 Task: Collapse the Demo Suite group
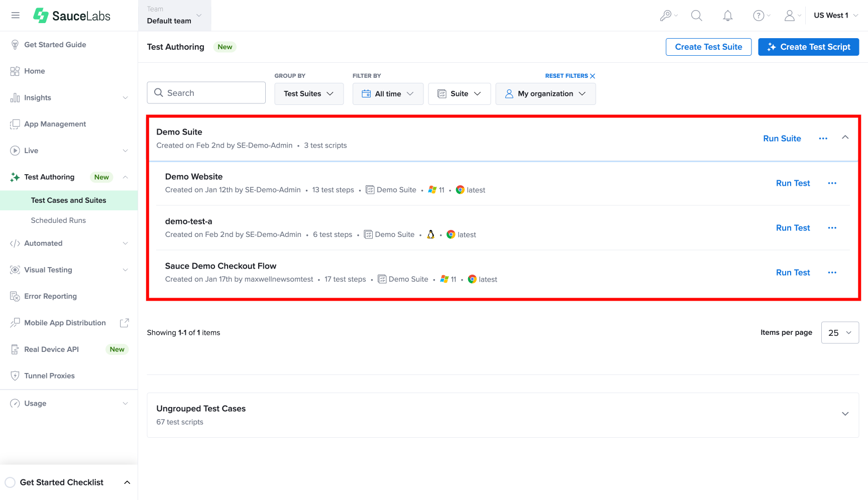tap(845, 138)
